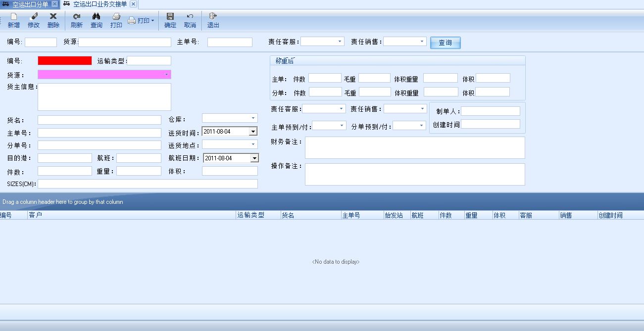Open the 送货时间 date picker dropdown
Image resolution: width=644 pixels, height=331 pixels.
[x=253, y=132]
